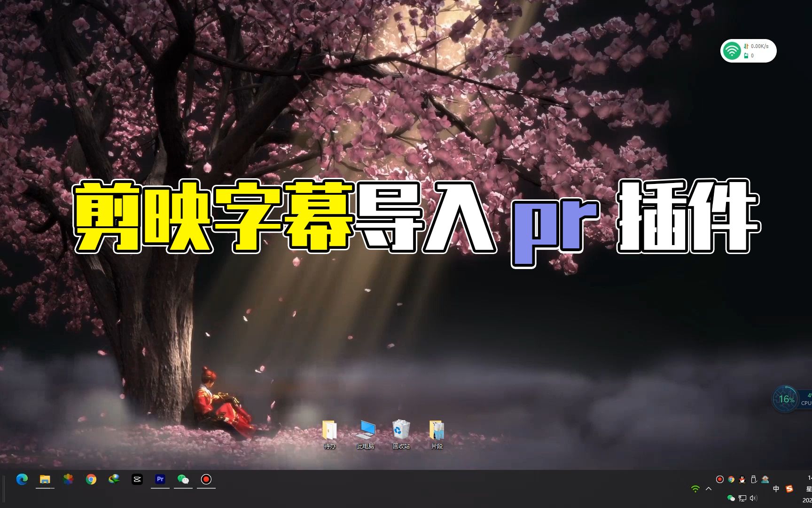This screenshot has height=508, width=812.
Task: Launch Adobe Premiere Pro from the taskbar
Action: [x=160, y=479]
